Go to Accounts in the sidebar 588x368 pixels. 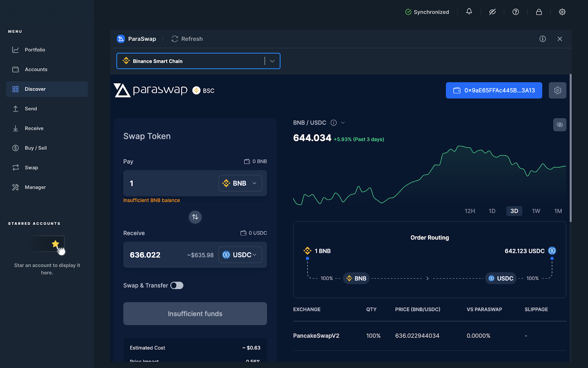[47, 69]
